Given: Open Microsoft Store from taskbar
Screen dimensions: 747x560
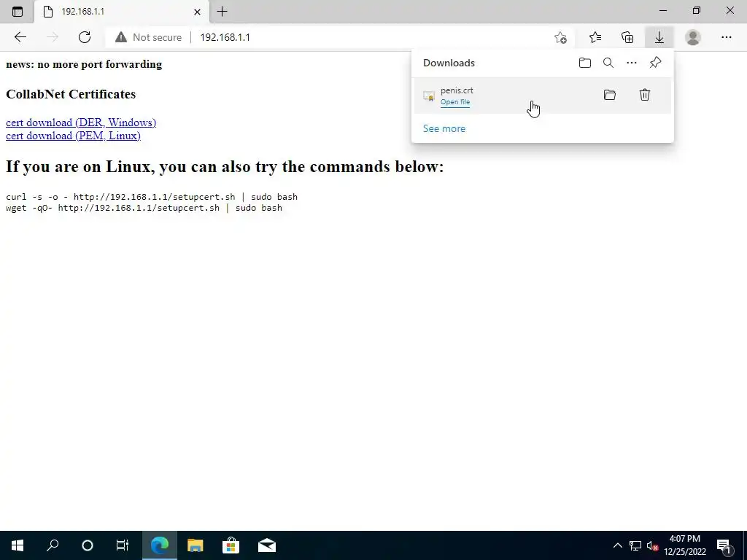Looking at the screenshot, I should [x=231, y=545].
